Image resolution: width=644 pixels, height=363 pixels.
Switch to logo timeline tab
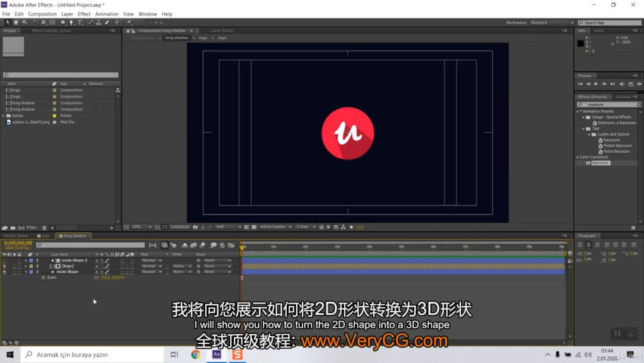click(44, 236)
